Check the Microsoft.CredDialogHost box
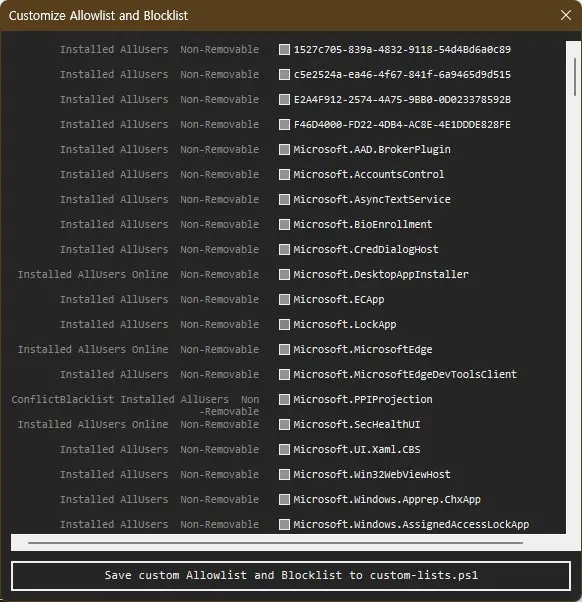Viewport: 582px width, 602px height. click(284, 250)
